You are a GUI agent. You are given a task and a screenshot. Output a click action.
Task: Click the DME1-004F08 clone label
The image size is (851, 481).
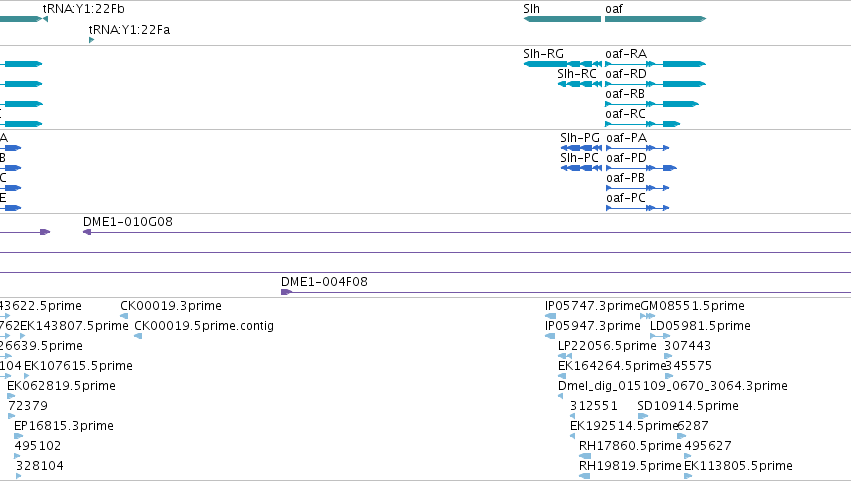[324, 282]
